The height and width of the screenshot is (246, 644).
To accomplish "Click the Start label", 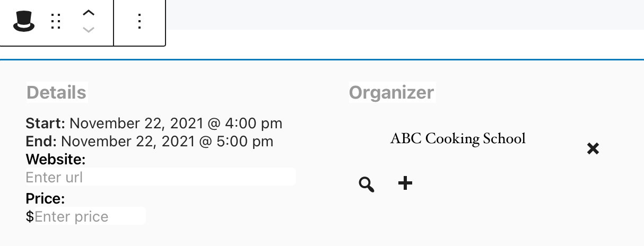I will 46,124.
